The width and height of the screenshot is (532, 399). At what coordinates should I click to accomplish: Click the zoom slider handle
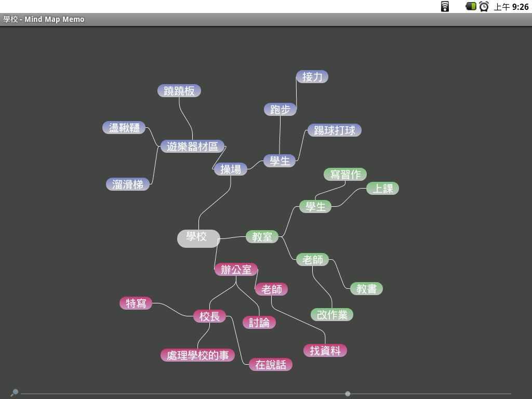(x=348, y=394)
